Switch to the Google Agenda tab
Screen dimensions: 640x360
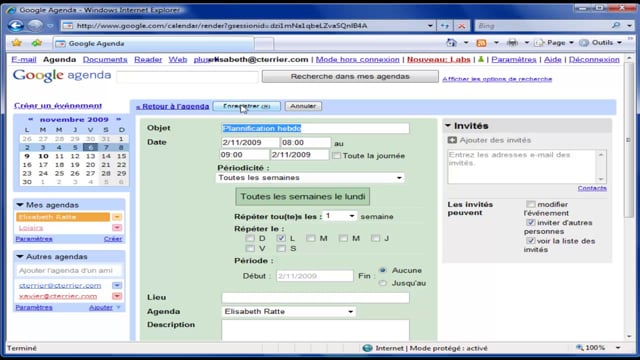[153, 43]
